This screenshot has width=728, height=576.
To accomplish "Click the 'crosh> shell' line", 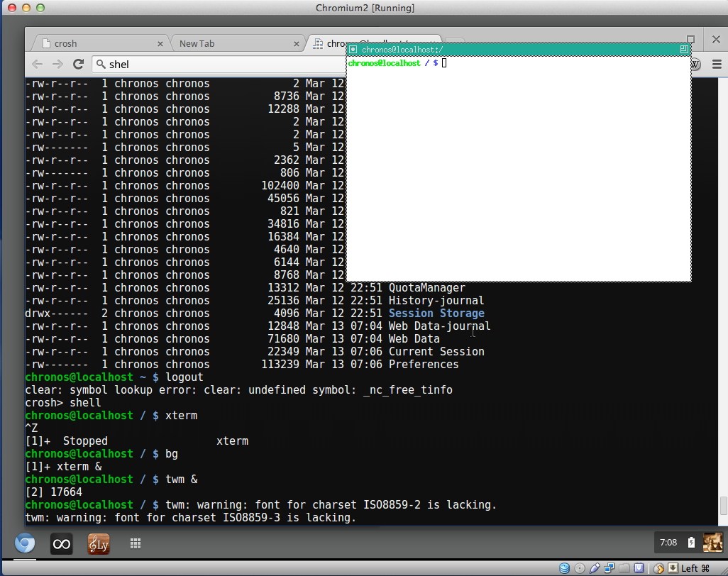I will 63,402.
